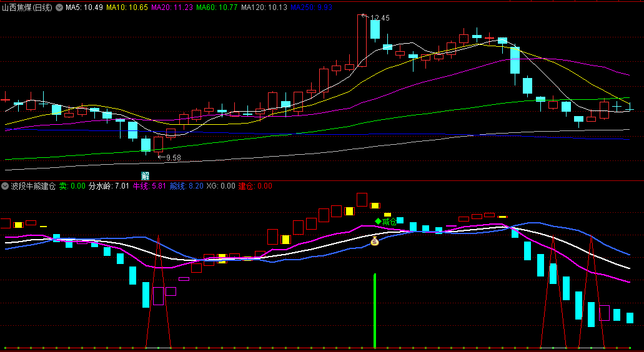The width and height of the screenshot is (644, 352).
Task: Click the 减仓 diamond marker
Action: [385, 222]
